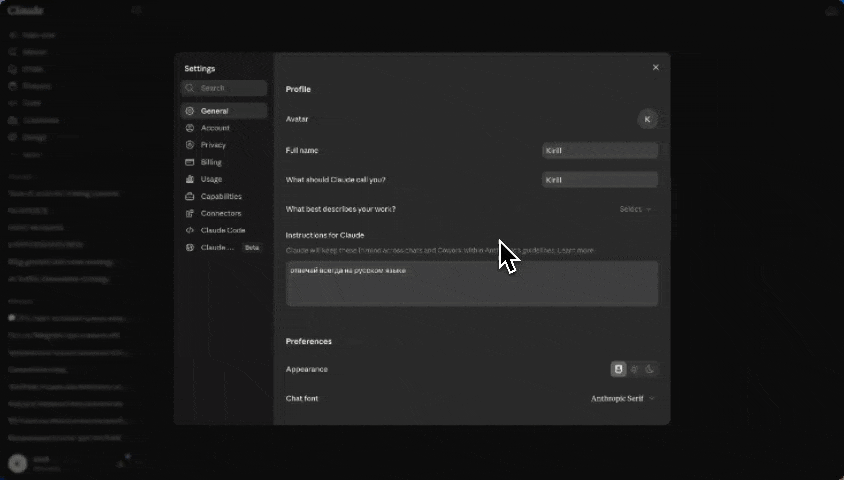This screenshot has width=844, height=480.
Task: Click the magnifier icon in Settings search
Action: [x=189, y=88]
